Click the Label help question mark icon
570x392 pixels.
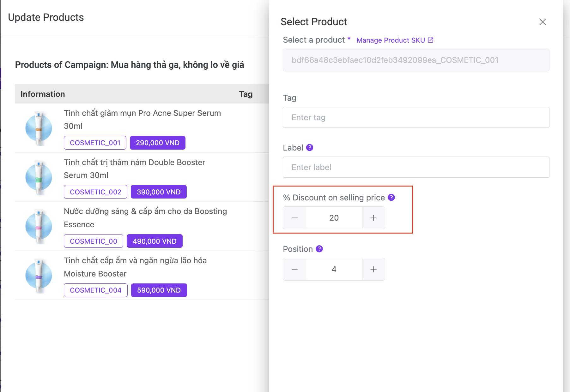(310, 148)
